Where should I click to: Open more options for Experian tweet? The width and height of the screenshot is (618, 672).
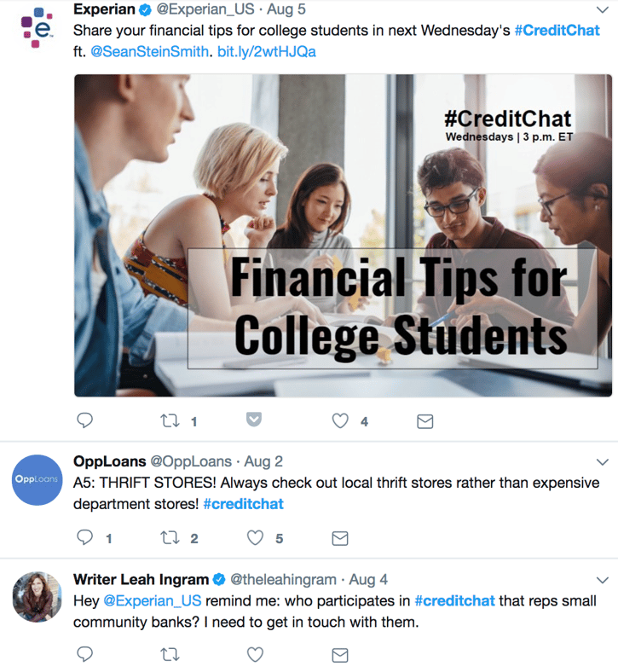(x=603, y=10)
